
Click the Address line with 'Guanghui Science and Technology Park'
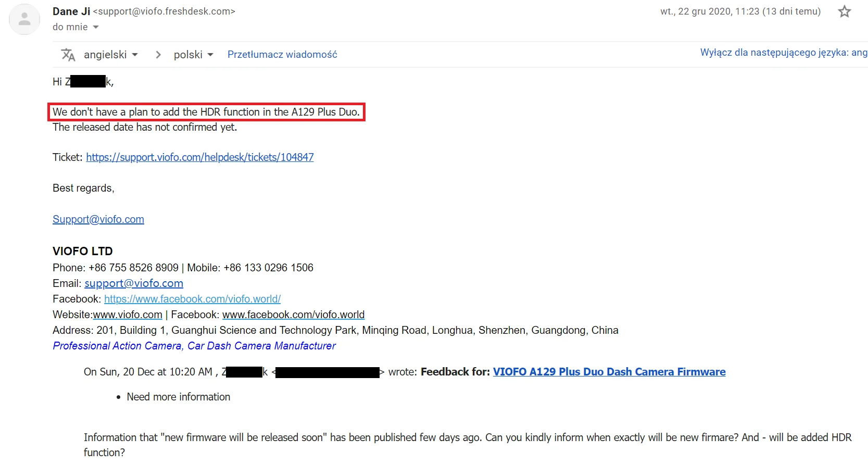point(335,330)
